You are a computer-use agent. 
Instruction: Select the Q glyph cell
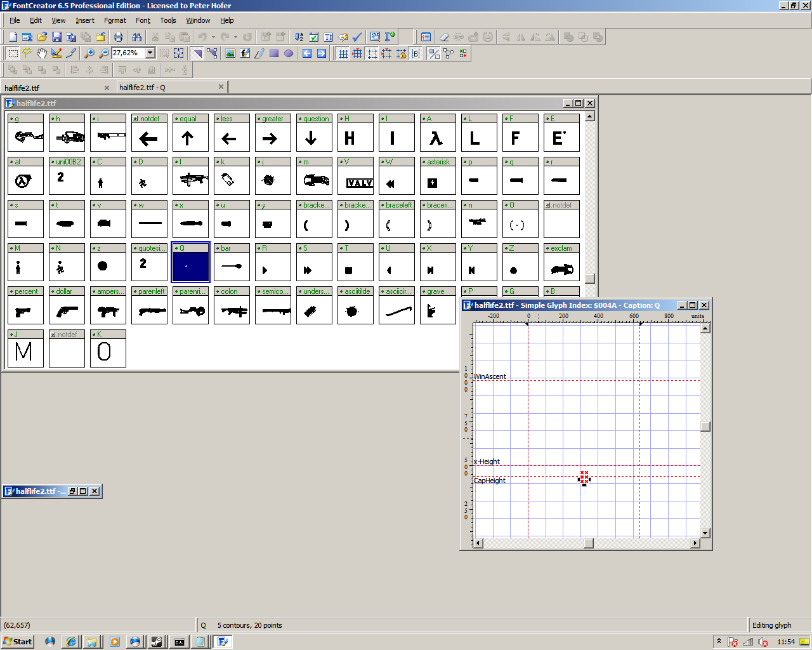coord(190,262)
